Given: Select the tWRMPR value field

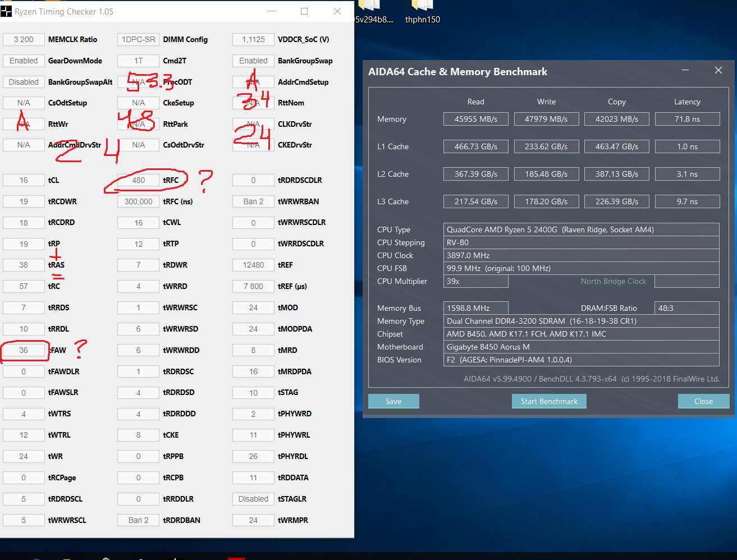Looking at the screenshot, I should click(253, 520).
